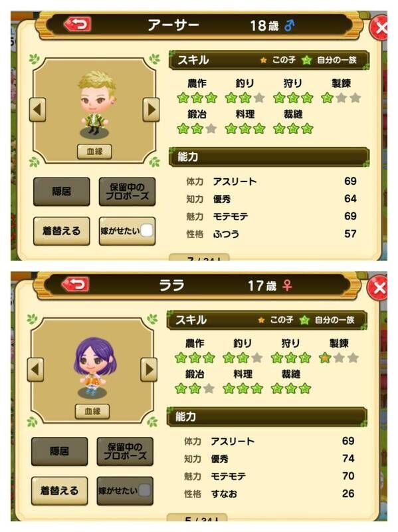Show next character with right arrow on アーサー

[151, 110]
